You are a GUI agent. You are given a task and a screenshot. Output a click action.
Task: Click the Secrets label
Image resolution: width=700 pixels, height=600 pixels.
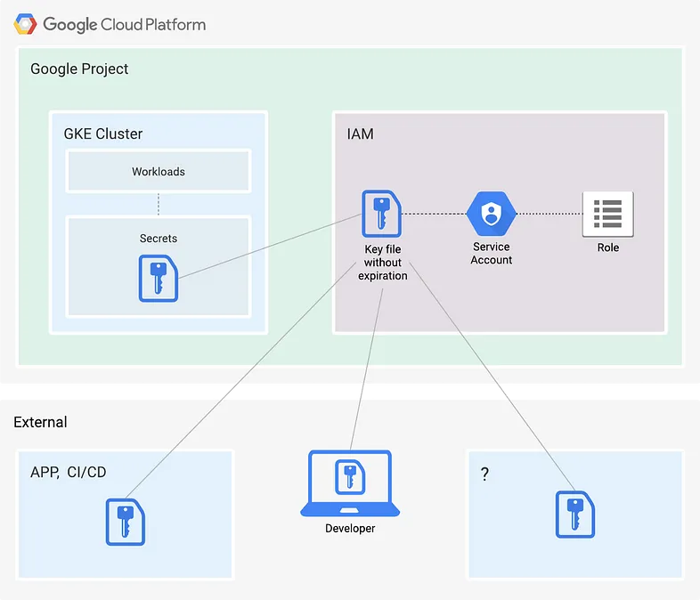[159, 239]
